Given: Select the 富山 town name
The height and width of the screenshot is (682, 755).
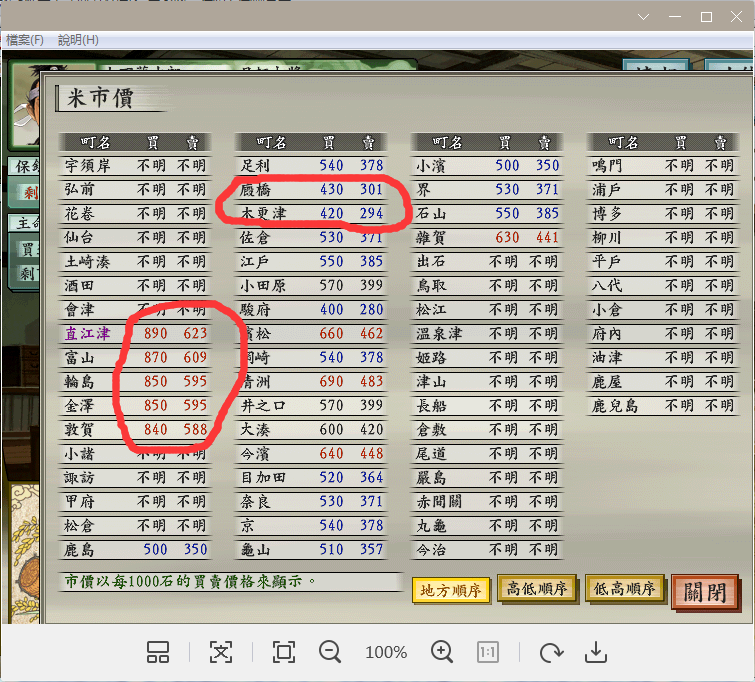Looking at the screenshot, I should (79, 357).
